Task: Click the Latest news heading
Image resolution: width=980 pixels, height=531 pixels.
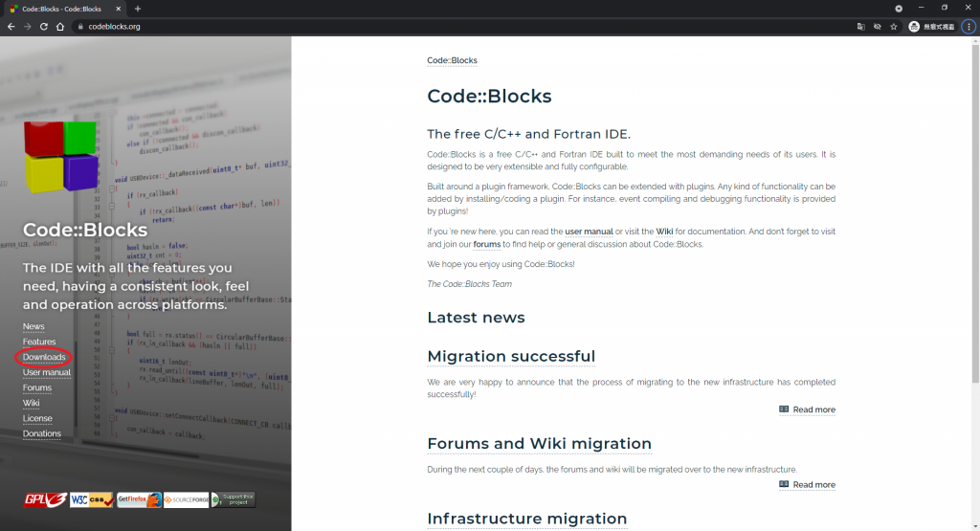Action: click(x=476, y=318)
